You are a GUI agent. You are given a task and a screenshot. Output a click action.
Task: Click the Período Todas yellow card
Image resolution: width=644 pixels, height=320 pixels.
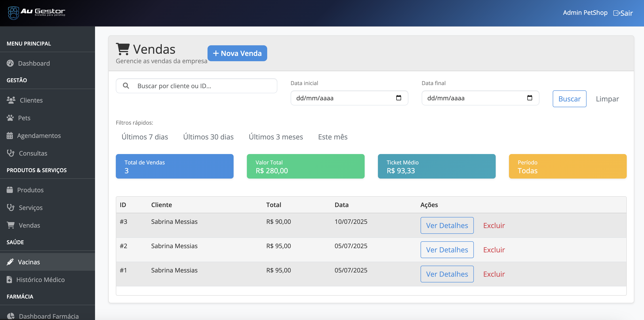[568, 166]
